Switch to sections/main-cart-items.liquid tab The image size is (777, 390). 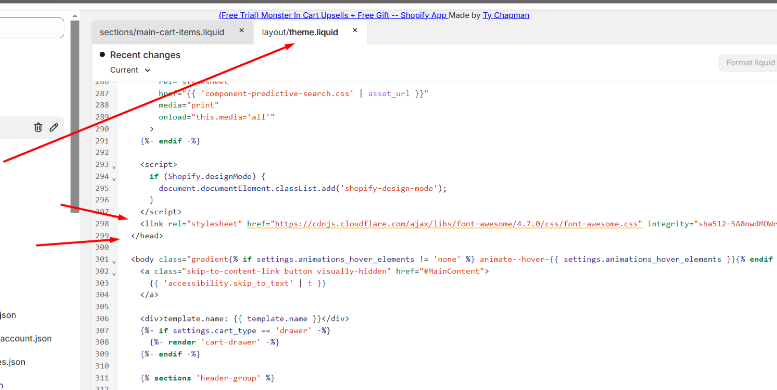pyautogui.click(x=162, y=32)
